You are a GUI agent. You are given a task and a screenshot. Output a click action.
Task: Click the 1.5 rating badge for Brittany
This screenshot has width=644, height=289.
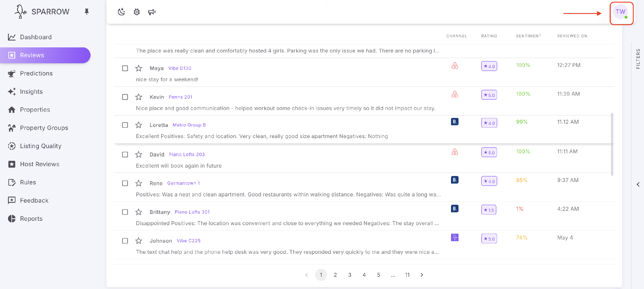coord(489,210)
